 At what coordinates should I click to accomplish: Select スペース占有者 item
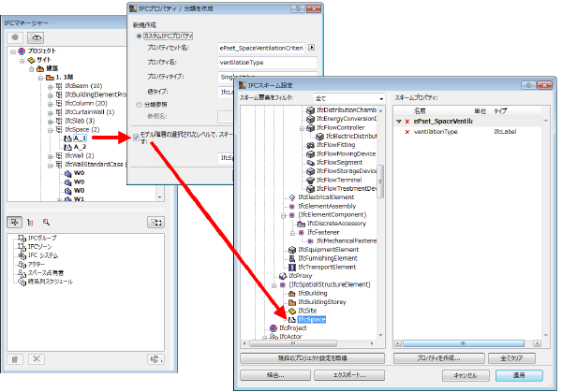click(x=46, y=273)
